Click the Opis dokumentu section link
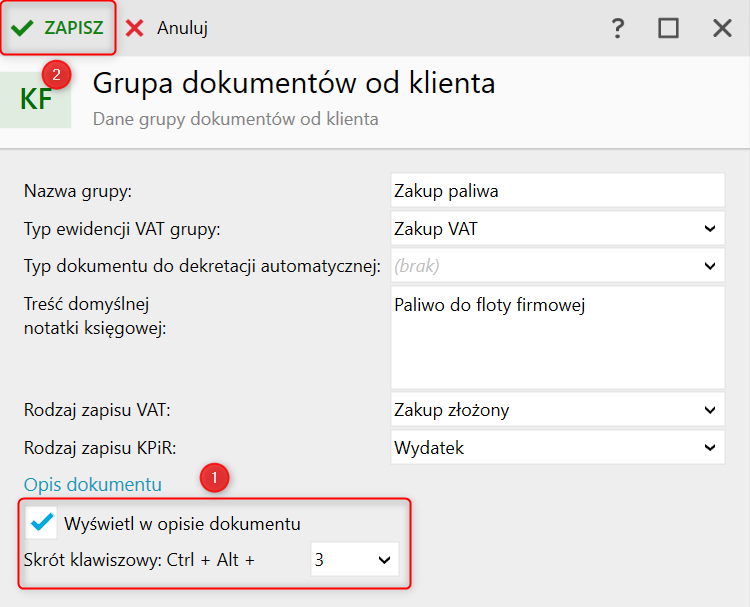Viewport: 750px width, 607px height. (93, 485)
